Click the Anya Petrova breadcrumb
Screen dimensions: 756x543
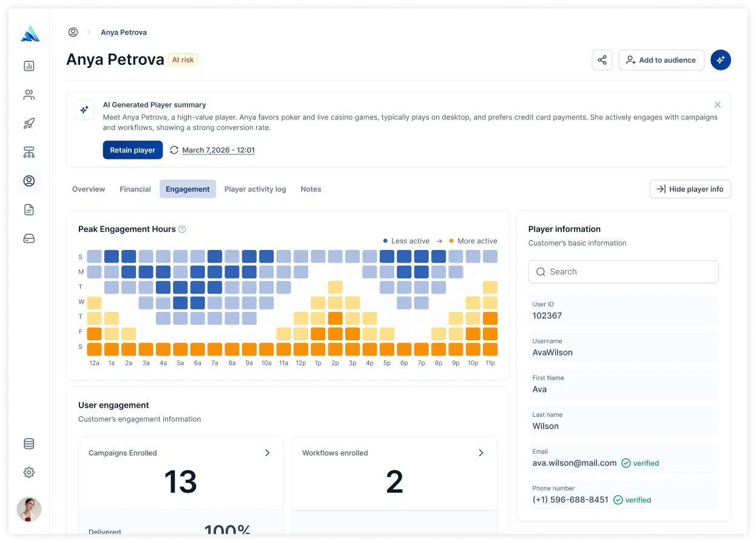tap(124, 32)
